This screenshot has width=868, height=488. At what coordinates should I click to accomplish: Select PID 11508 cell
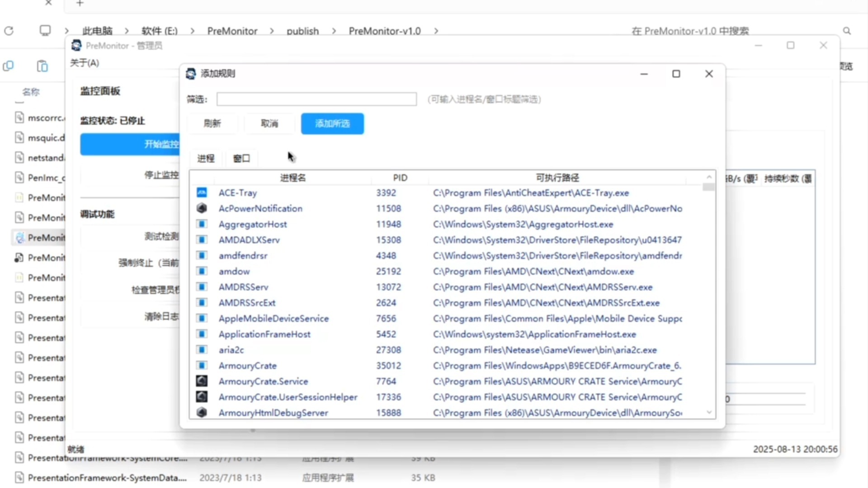pos(388,208)
